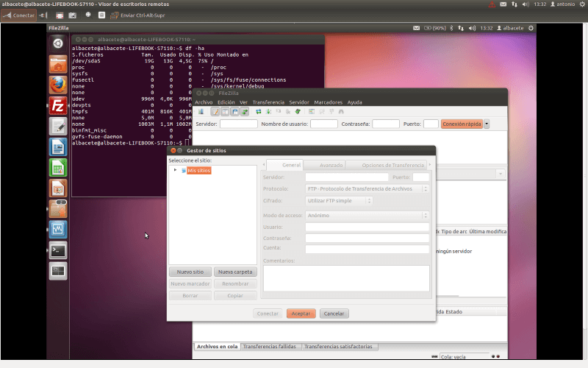Open LibreOffice Writer from the launcher

(x=58, y=147)
